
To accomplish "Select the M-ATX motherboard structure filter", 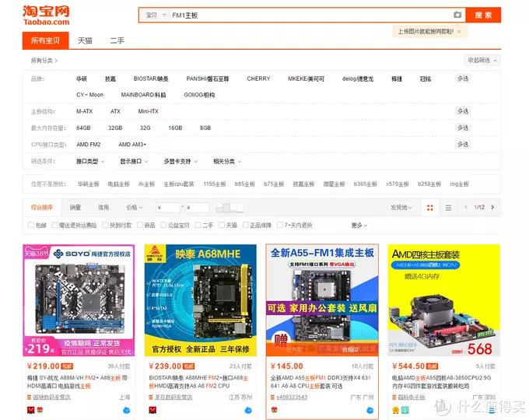I will 84,111.
